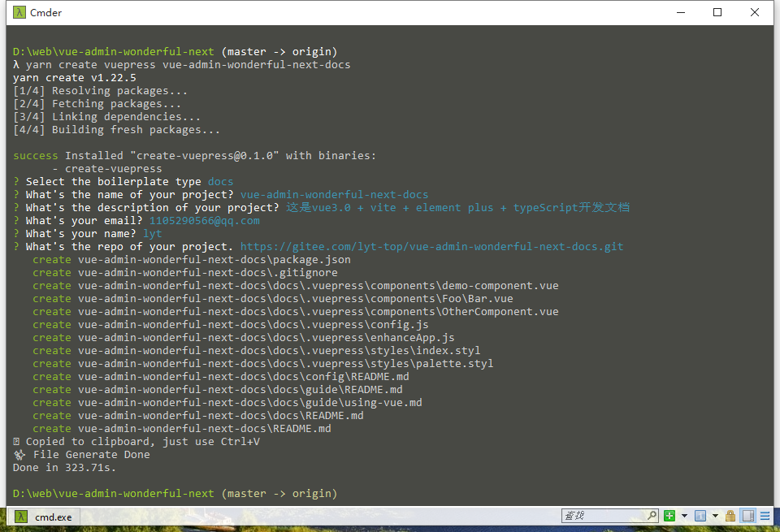
Task: Click the 'Done in 323.71s.' line
Action: pyautogui.click(x=64, y=467)
